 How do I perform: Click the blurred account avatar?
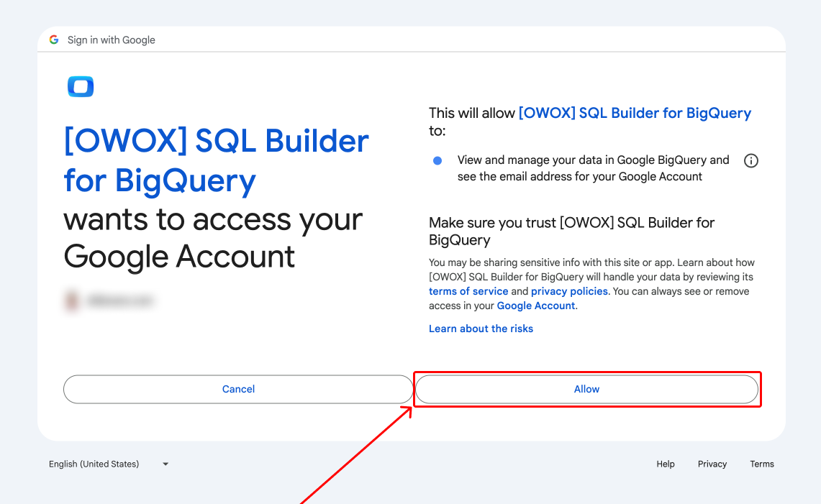click(72, 301)
